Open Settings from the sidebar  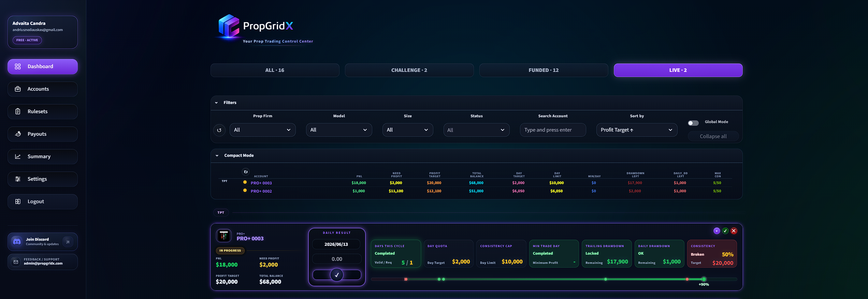[43, 179]
